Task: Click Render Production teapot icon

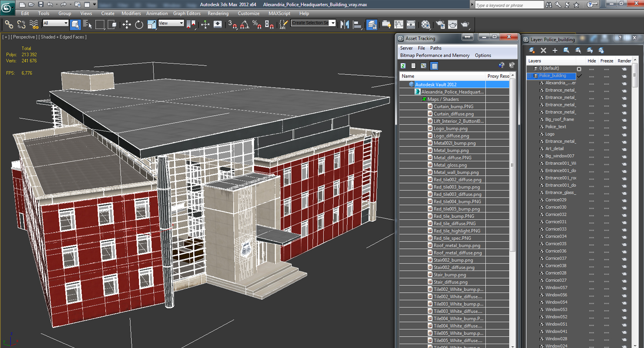Action: [x=465, y=24]
